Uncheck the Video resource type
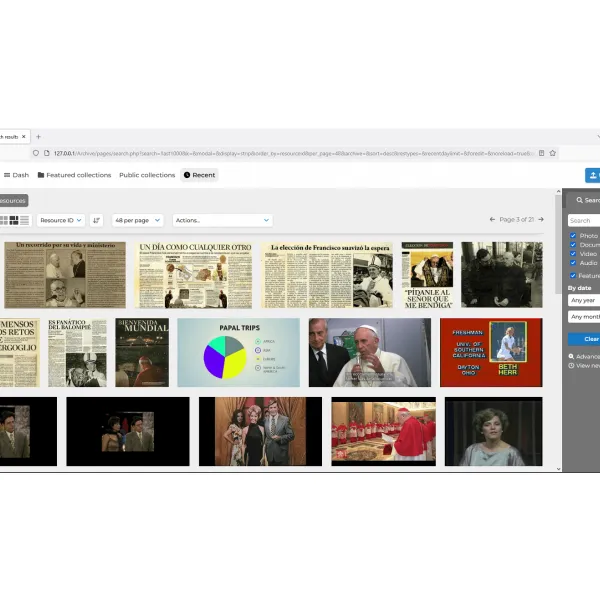Screen dimensions: 600x600 pyautogui.click(x=573, y=254)
